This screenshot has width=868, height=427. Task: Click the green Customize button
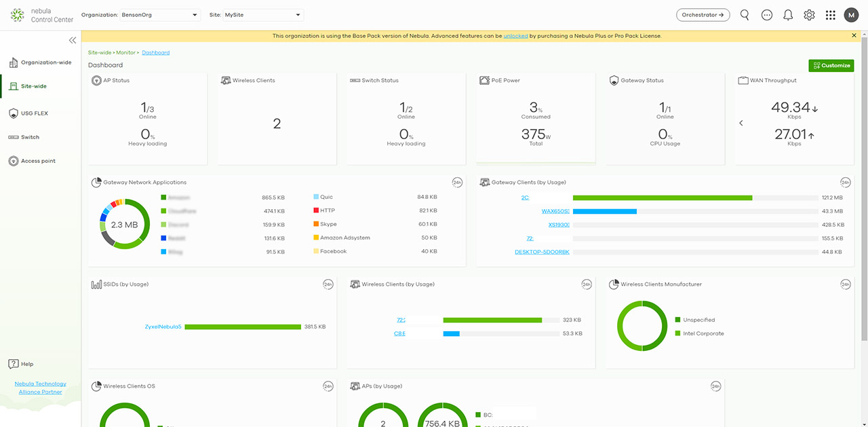(831, 65)
